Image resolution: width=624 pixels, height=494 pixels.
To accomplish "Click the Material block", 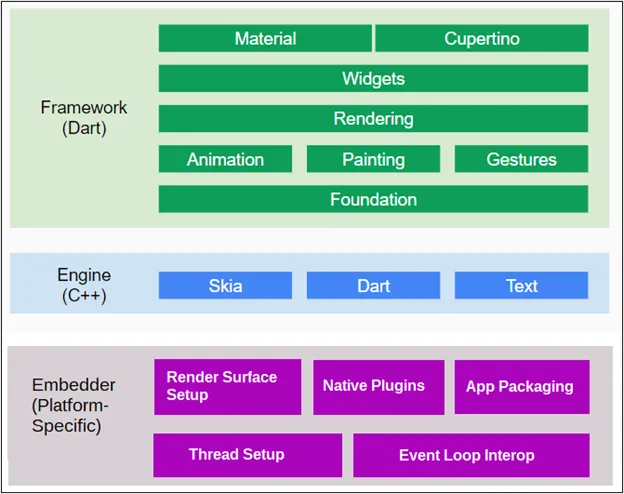I will pyautogui.click(x=265, y=38).
